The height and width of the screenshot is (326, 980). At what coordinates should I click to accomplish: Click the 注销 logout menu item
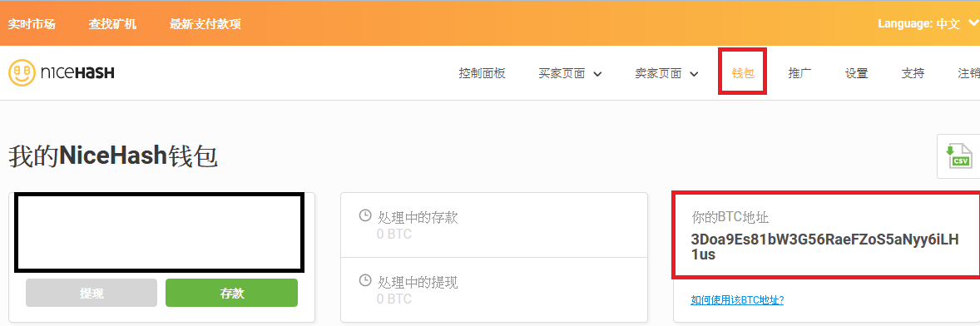coord(968,73)
